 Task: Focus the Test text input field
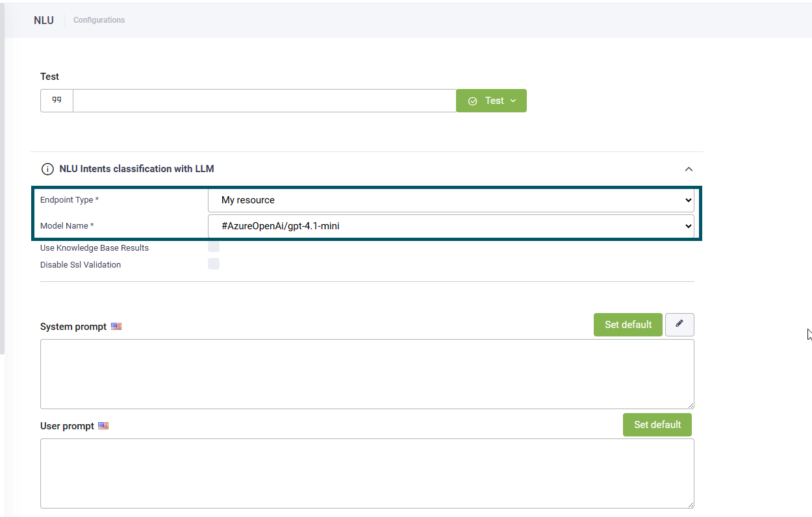click(264, 101)
